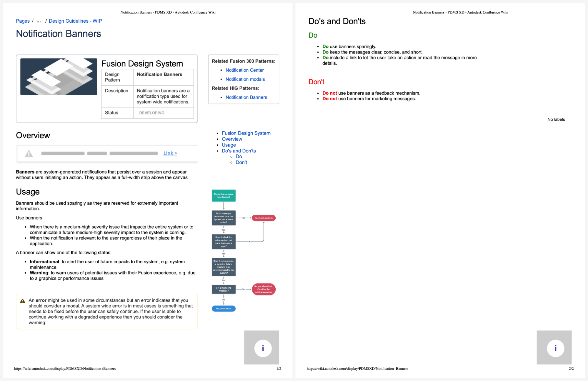Click the bold 'Notification Banners' table cell
Viewport: 588px width, 381px height.
159,74
